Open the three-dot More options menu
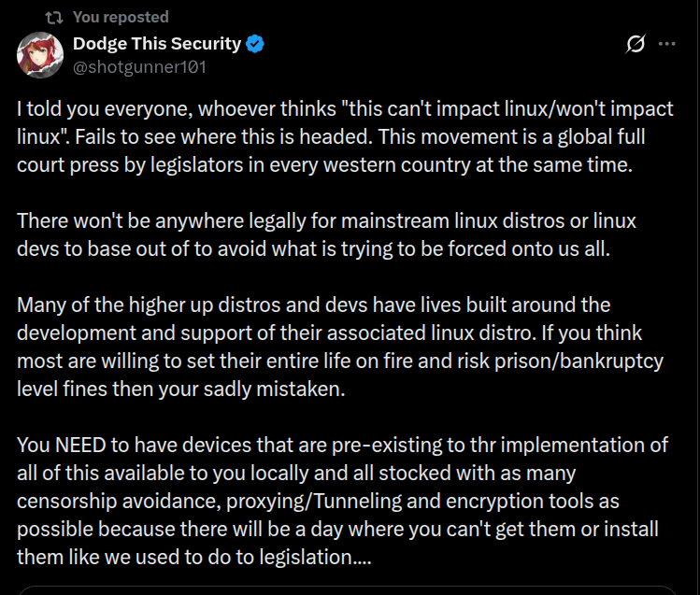This screenshot has width=700, height=595. click(x=666, y=45)
